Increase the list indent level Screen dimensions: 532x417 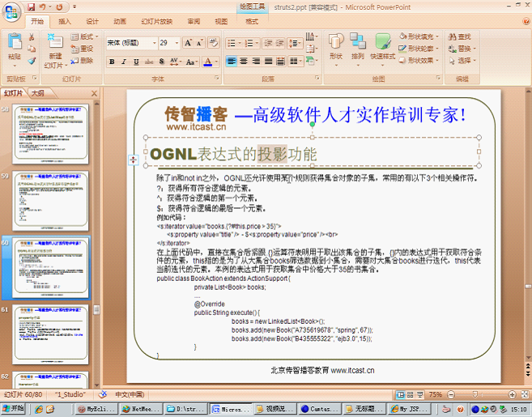(279, 43)
